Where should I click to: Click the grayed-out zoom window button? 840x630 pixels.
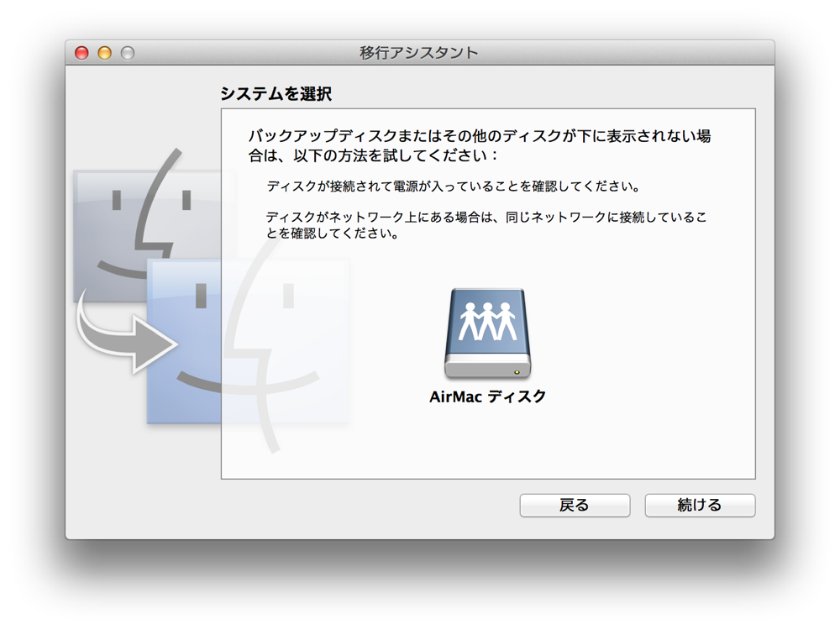click(x=128, y=52)
